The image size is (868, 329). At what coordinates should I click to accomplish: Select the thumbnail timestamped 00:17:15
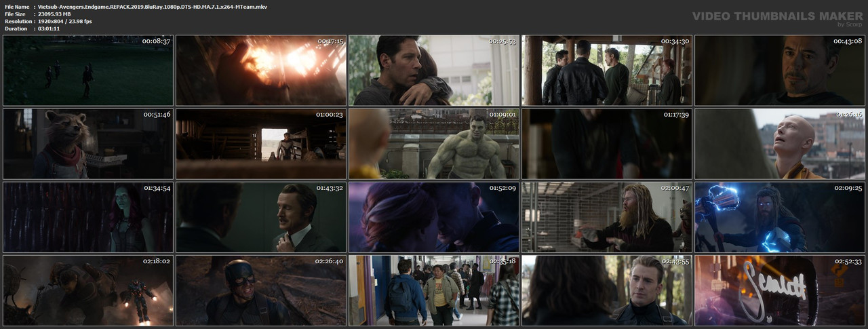tap(261, 71)
